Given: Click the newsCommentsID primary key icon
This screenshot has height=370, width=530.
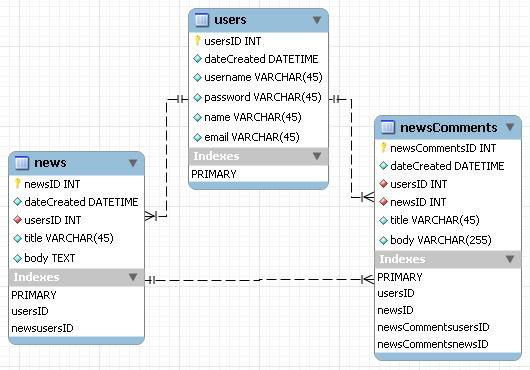Looking at the screenshot, I should click(x=383, y=148).
